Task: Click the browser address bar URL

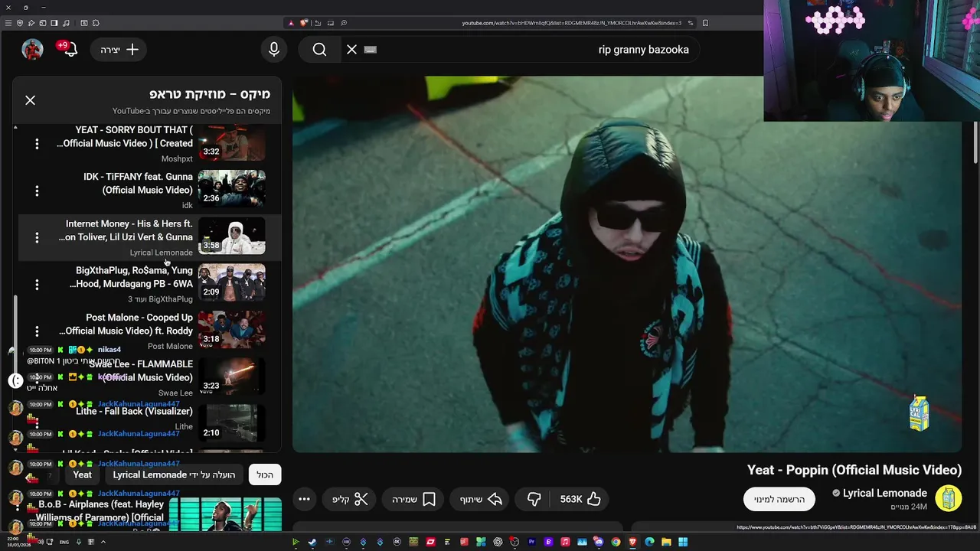Action: pos(571,23)
